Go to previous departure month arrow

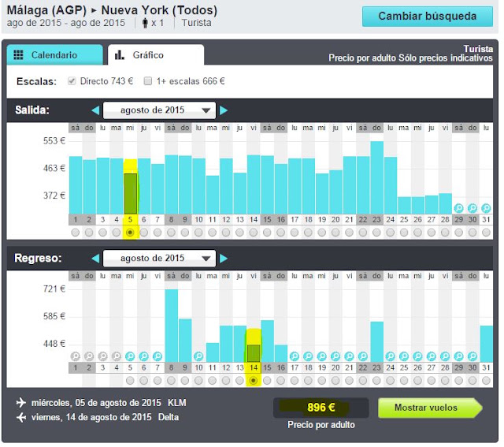(95, 110)
